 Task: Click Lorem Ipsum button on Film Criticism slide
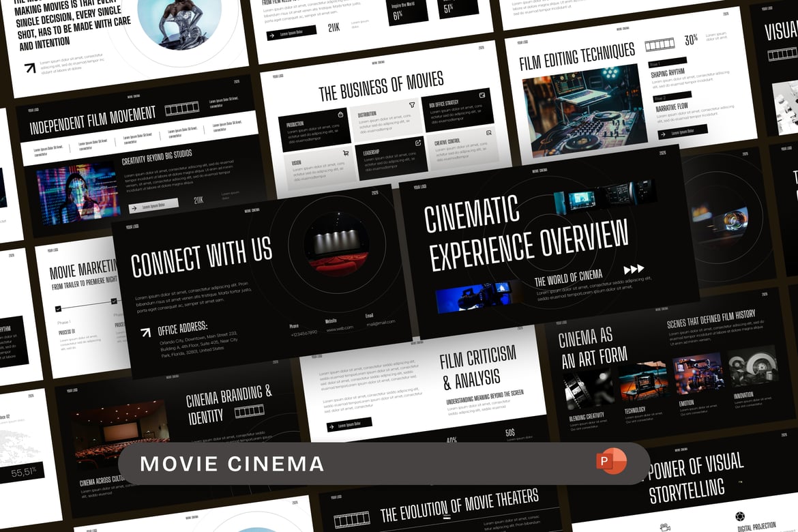(x=349, y=425)
